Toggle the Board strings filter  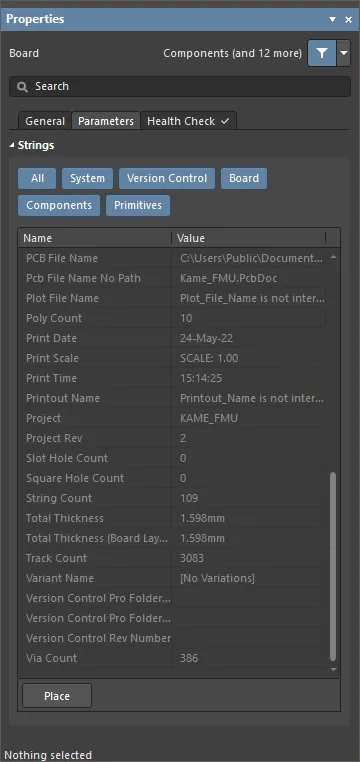coord(244,178)
